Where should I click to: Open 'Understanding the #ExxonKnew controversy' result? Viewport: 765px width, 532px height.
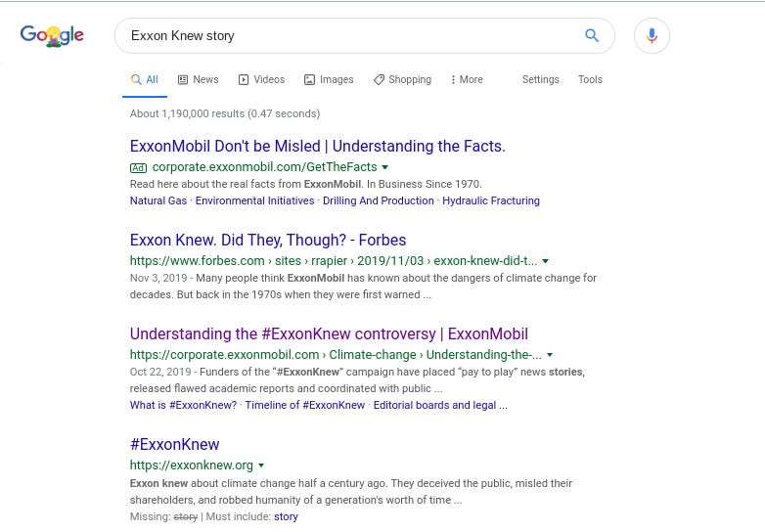point(329,334)
